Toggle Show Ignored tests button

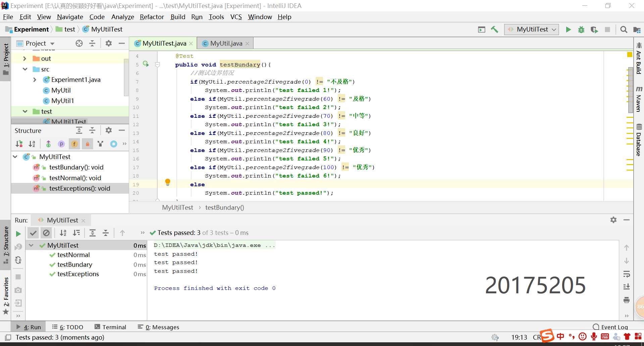[x=46, y=233]
